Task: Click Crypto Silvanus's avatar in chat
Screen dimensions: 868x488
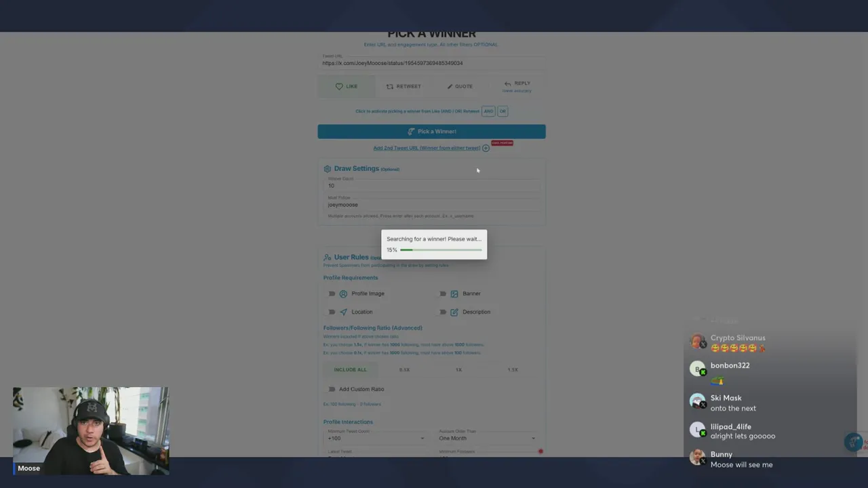Action: 697,342
